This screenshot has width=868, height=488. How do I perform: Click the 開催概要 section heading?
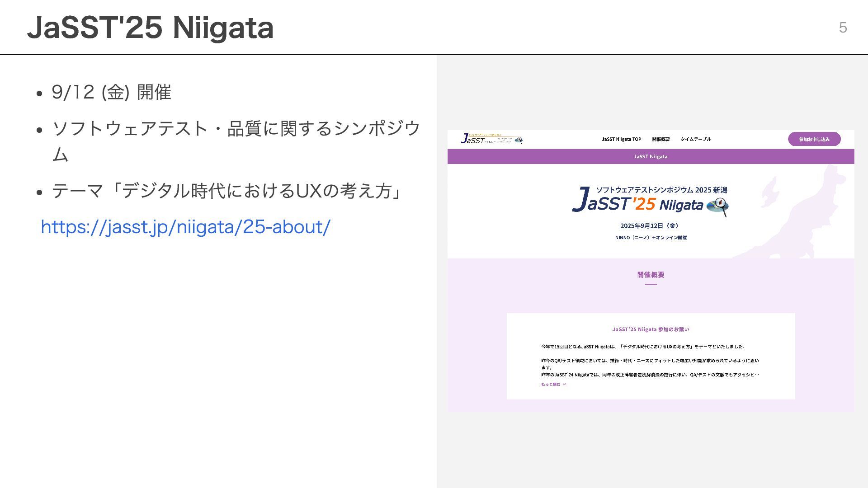(651, 275)
